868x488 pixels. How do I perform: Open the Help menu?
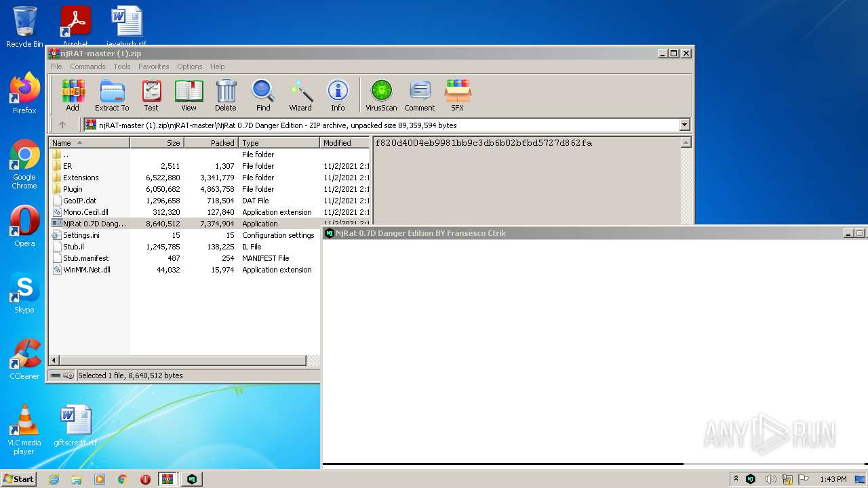click(217, 66)
